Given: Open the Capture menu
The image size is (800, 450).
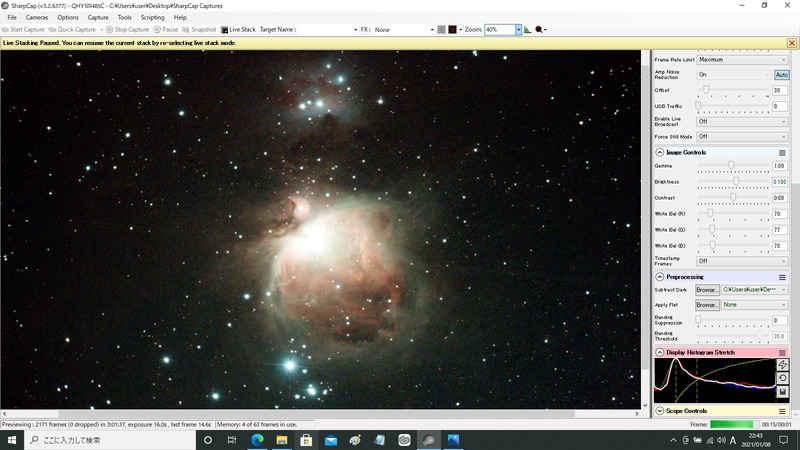Looking at the screenshot, I should [x=98, y=17].
